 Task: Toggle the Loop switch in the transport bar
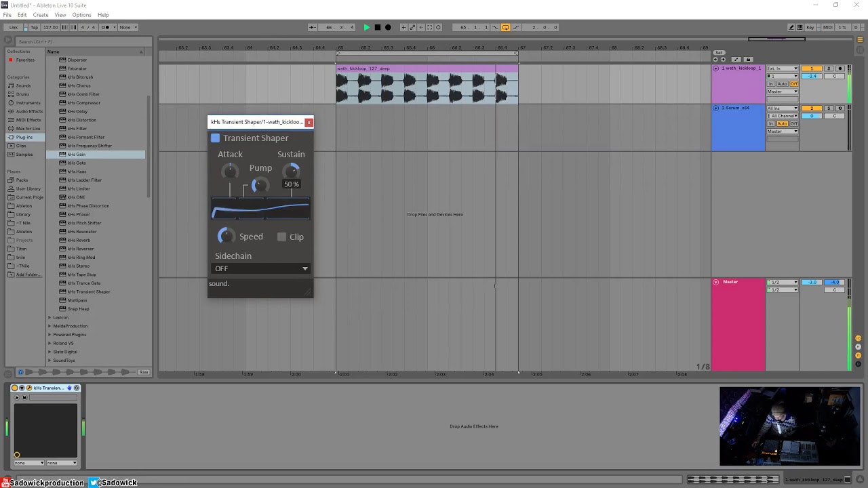point(505,27)
